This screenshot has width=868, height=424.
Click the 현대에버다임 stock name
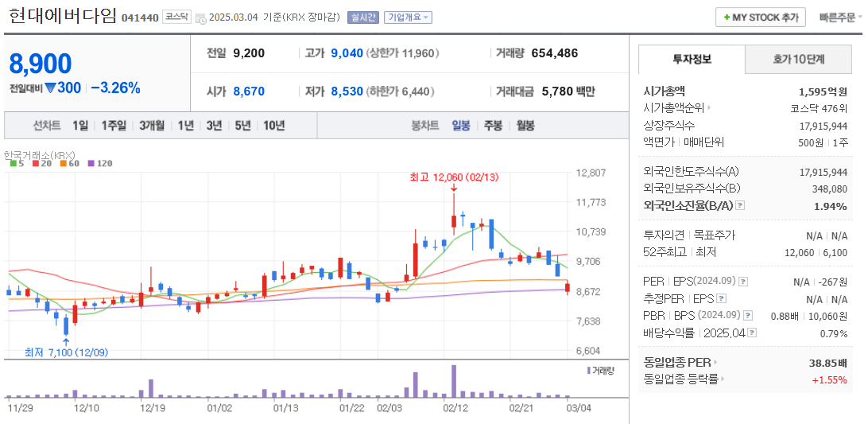63,16
